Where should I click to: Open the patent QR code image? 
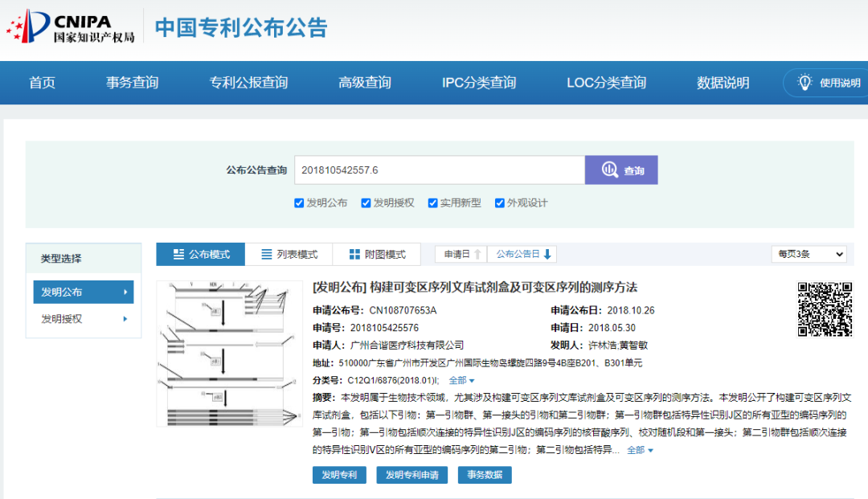coord(825,309)
